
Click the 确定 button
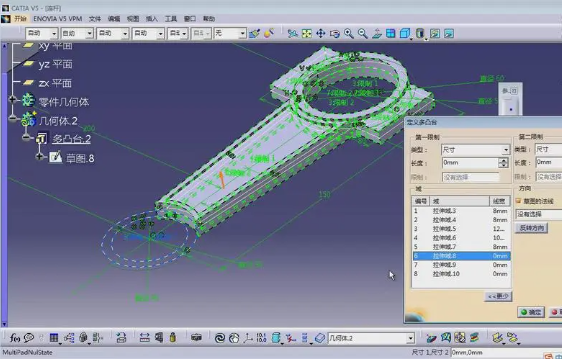(x=531, y=312)
